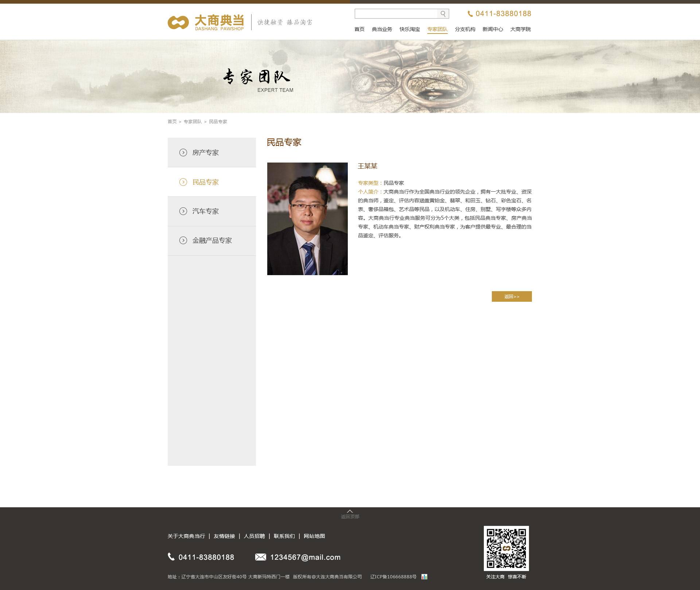Click the 返回顶部 text
The width and height of the screenshot is (700, 590).
[350, 517]
